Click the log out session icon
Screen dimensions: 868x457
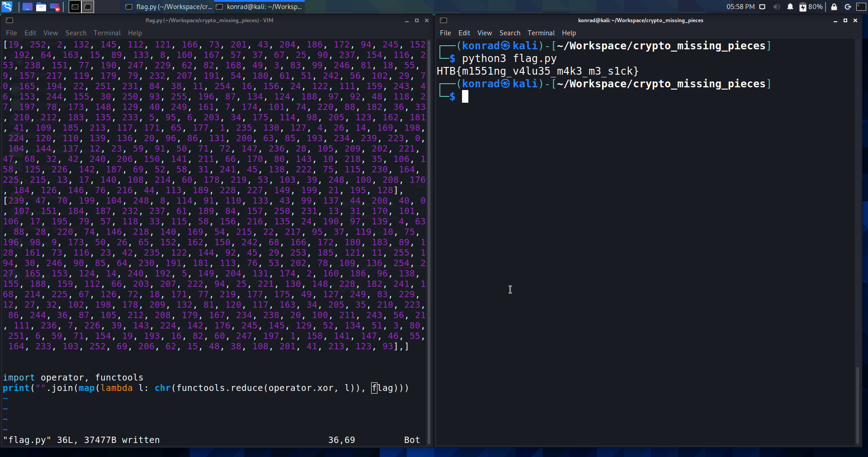[848, 7]
